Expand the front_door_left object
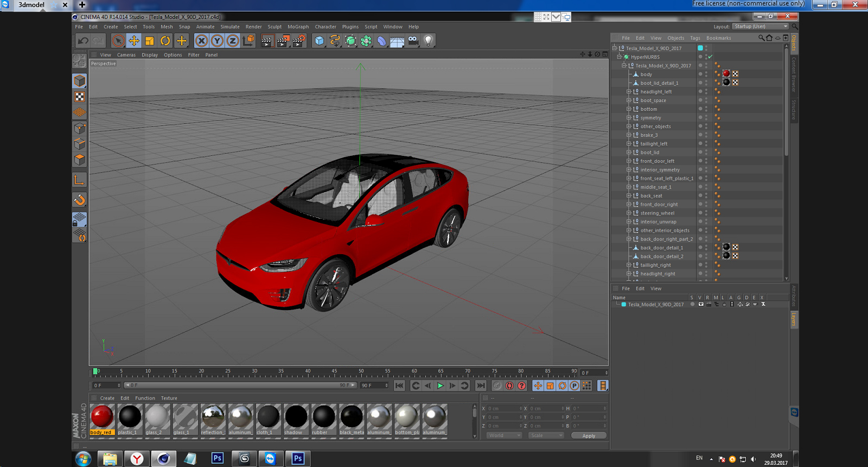This screenshot has width=868, height=467. click(x=629, y=161)
